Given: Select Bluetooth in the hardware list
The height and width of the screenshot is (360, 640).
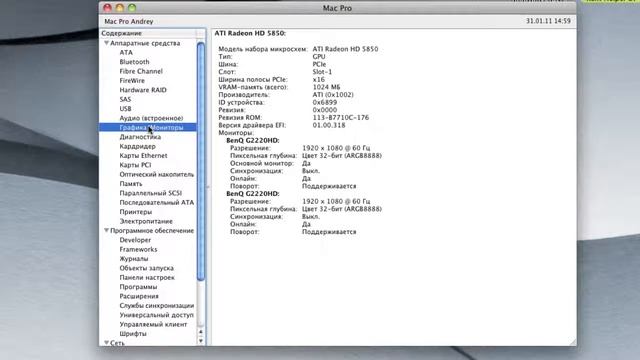Looking at the screenshot, I should [134, 62].
